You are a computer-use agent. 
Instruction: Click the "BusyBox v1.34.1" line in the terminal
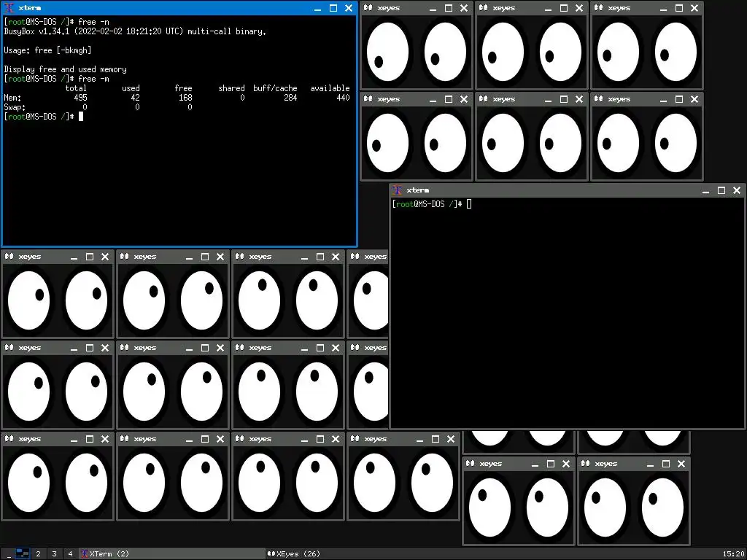(135, 31)
